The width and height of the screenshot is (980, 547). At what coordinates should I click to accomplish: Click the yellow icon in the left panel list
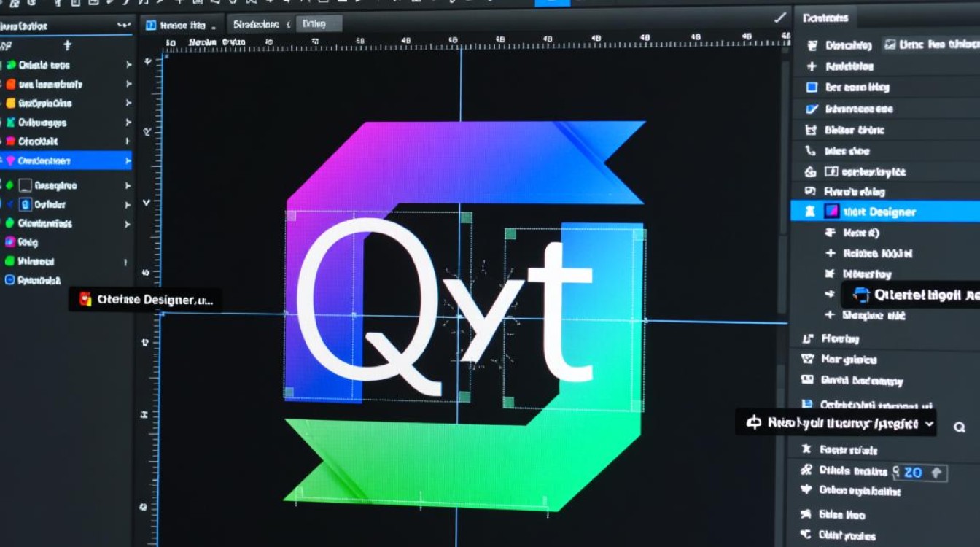(10, 103)
